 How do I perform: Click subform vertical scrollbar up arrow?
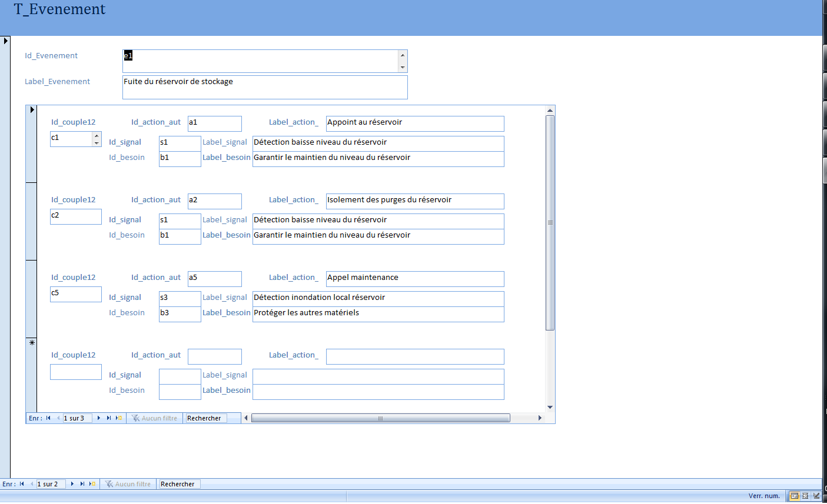(550, 111)
